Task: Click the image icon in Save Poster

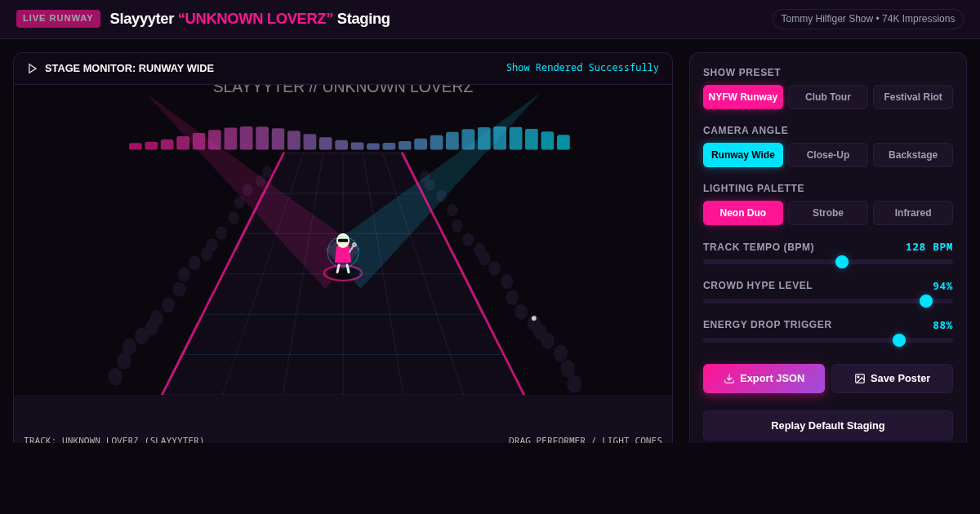Action: (x=860, y=379)
